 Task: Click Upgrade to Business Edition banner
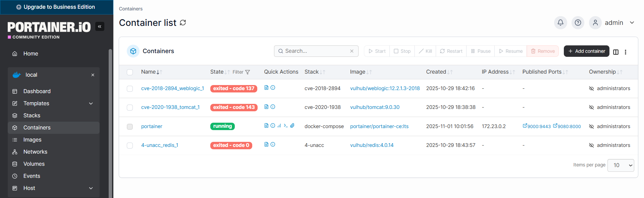pyautogui.click(x=56, y=7)
